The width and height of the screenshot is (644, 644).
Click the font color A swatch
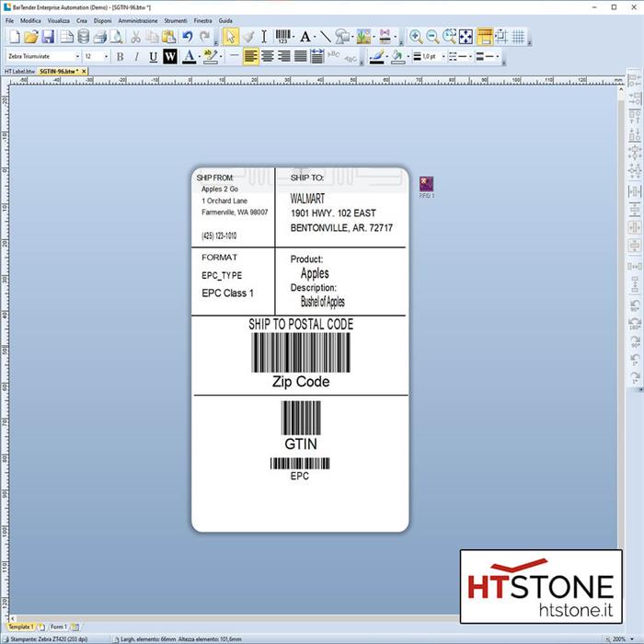[x=189, y=56]
